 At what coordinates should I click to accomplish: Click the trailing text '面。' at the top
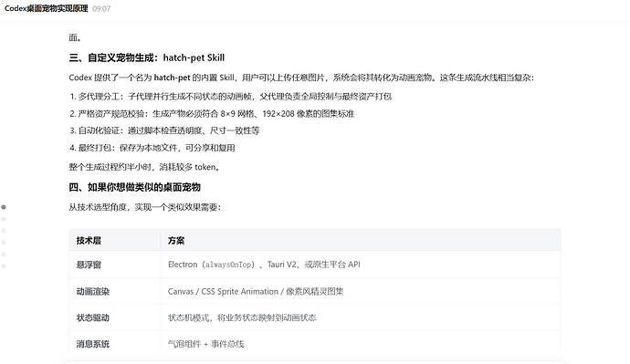(75, 37)
